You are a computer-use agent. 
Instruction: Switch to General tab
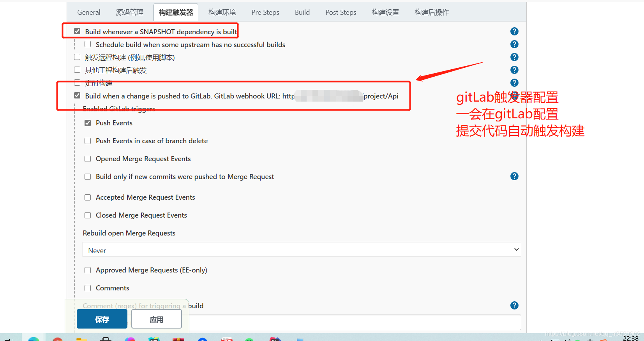point(89,12)
